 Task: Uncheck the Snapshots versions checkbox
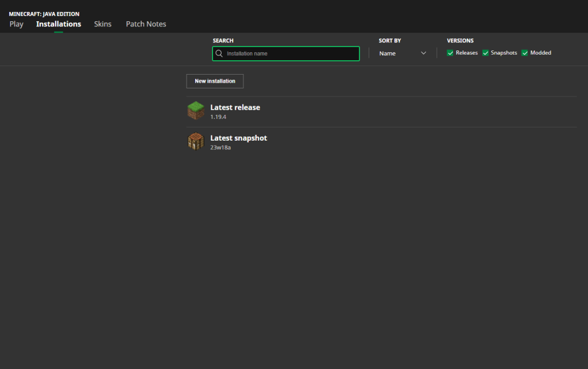point(485,53)
